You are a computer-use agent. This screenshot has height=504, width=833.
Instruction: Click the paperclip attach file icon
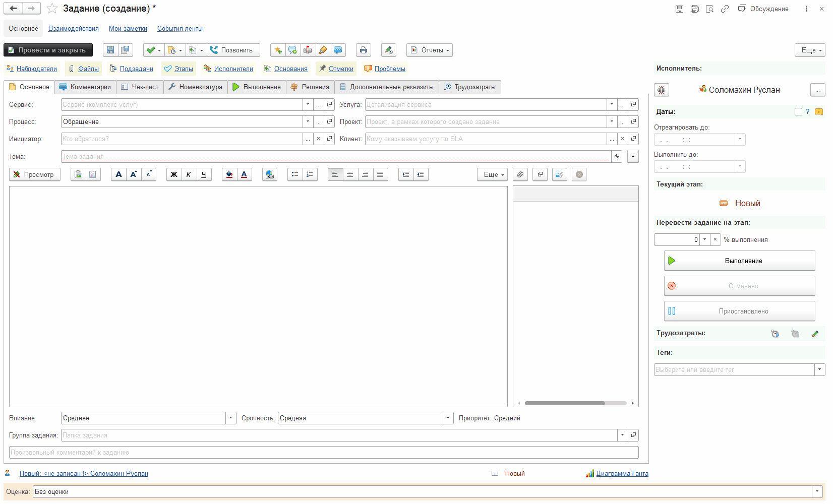point(520,174)
